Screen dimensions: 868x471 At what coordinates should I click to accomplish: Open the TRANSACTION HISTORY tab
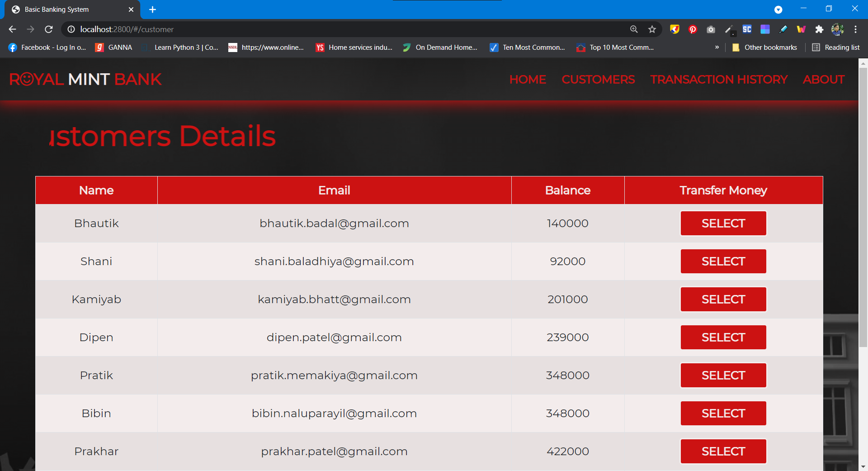(719, 79)
